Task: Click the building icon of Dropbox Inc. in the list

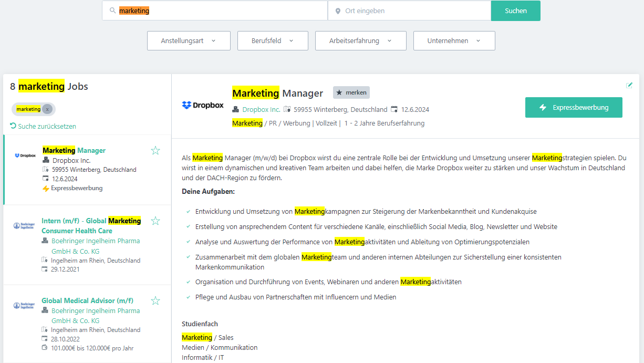Action: tap(46, 160)
